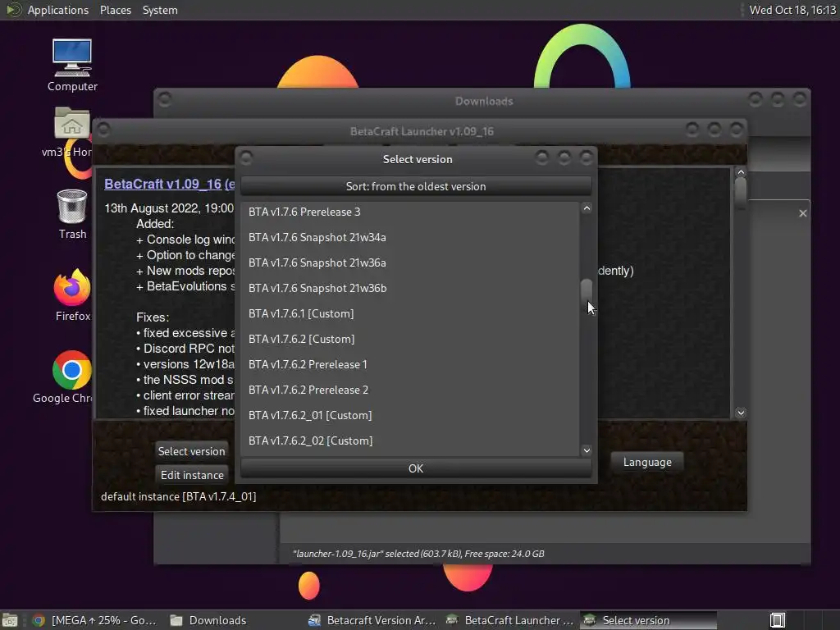Open the Applications menu

point(58,10)
